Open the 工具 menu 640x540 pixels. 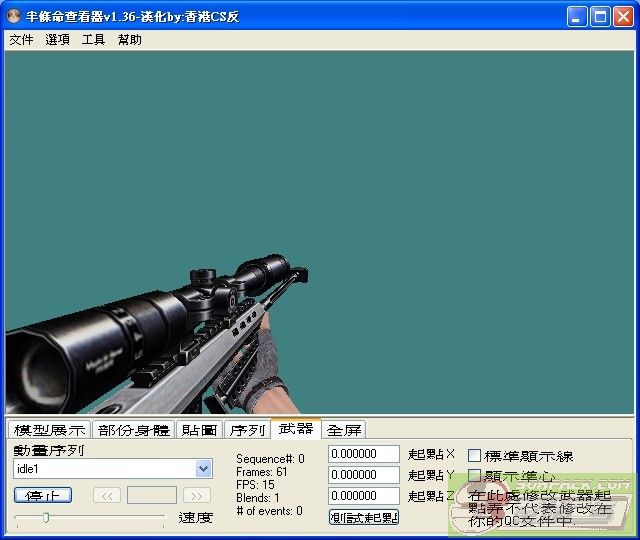[93, 40]
